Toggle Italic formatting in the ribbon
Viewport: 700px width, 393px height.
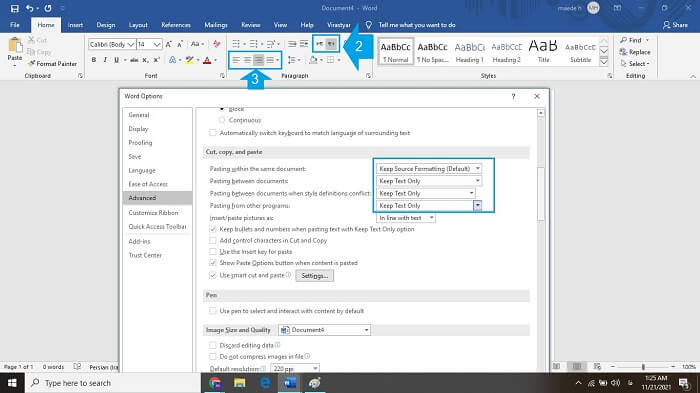click(105, 60)
